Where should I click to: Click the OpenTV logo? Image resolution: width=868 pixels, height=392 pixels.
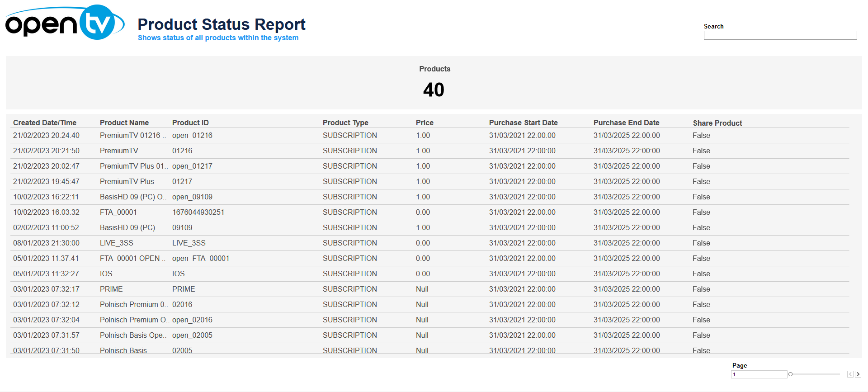click(65, 23)
